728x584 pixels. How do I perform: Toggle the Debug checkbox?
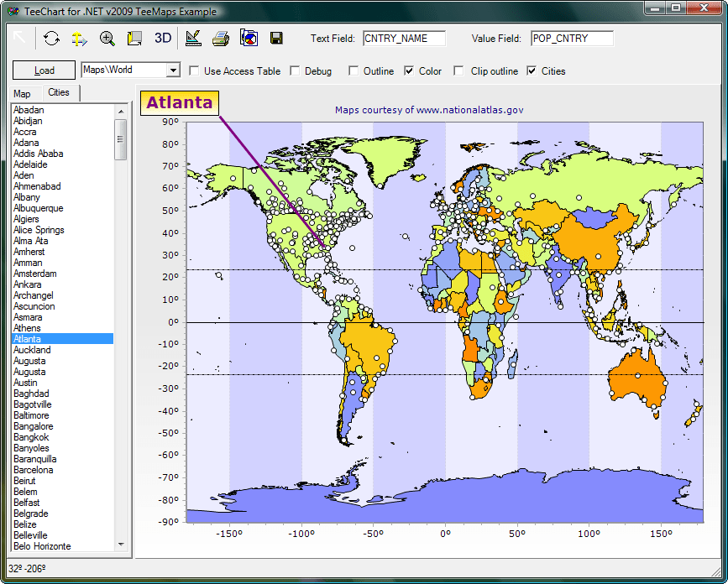point(296,71)
